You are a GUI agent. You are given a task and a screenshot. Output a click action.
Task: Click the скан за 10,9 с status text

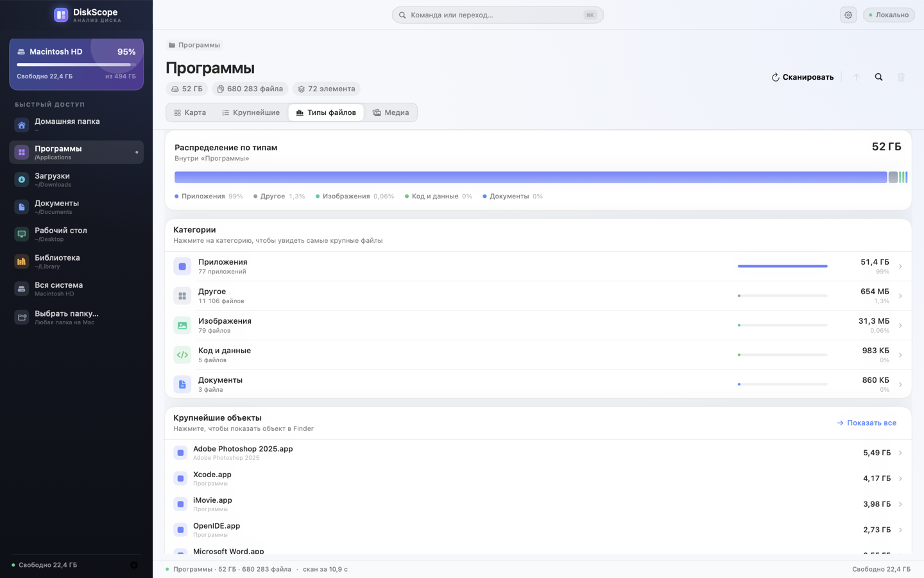tap(325, 569)
